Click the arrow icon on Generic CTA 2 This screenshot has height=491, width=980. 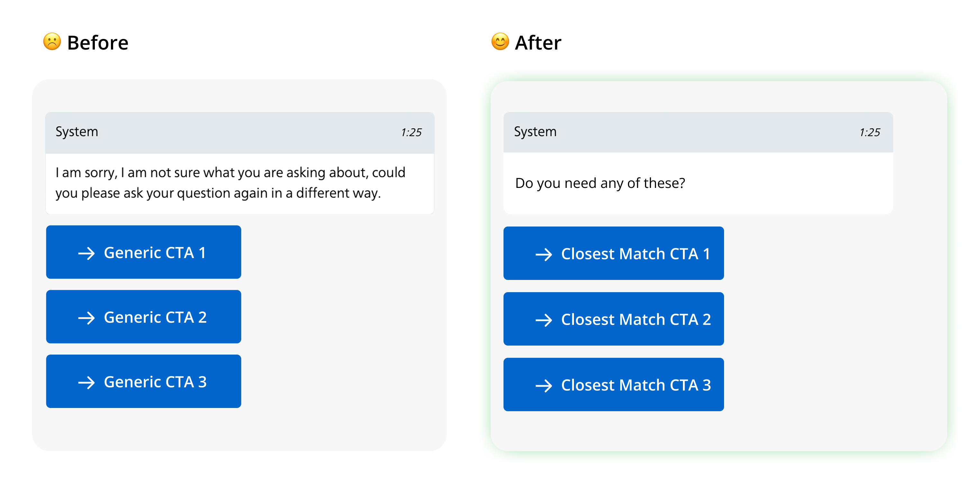[x=86, y=318]
